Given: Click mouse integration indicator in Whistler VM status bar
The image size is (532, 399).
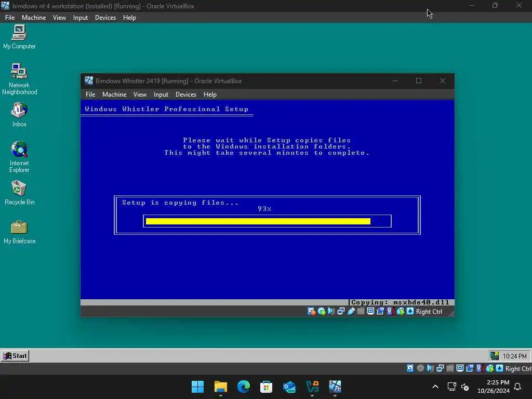Looking at the screenshot, I should point(401,311).
